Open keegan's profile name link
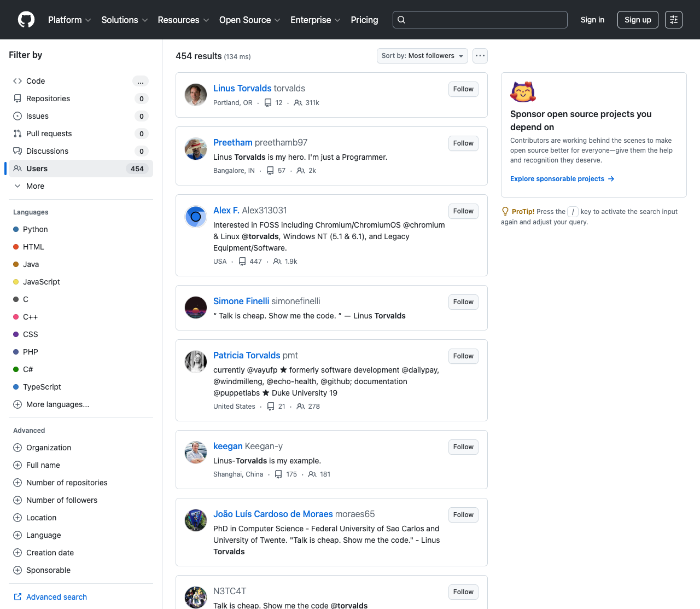 [x=228, y=446]
